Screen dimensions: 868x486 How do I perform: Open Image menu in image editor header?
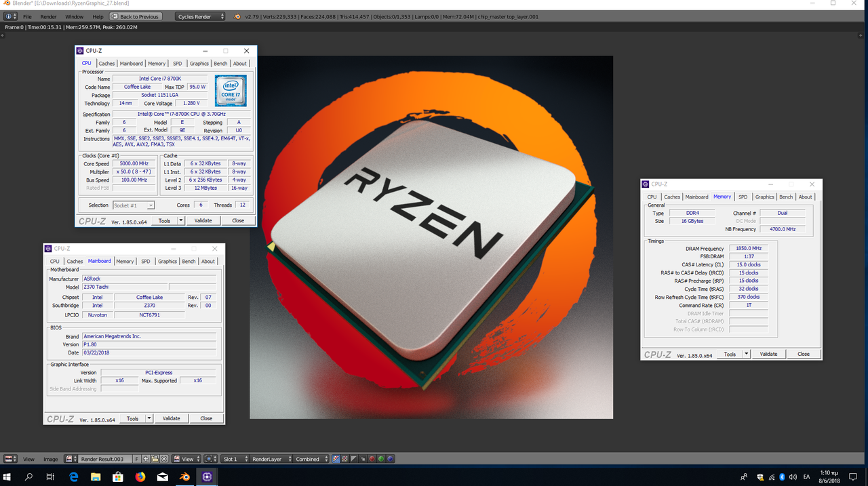50,459
